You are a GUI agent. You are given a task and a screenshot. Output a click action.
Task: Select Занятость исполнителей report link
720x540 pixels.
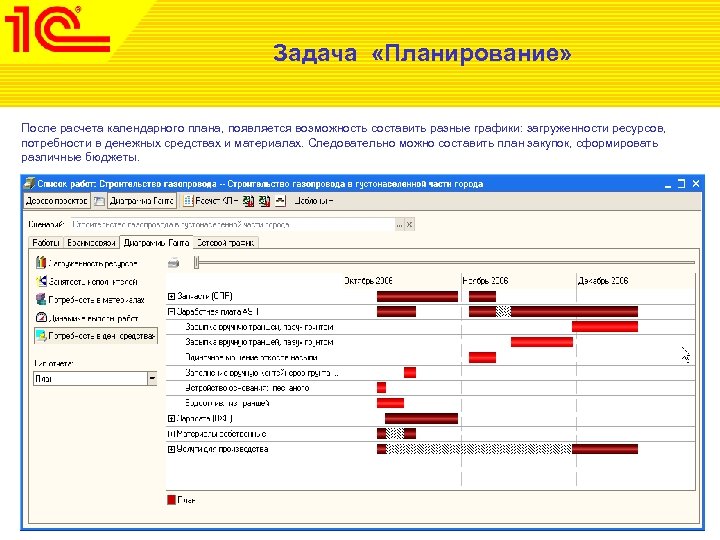[93, 281]
